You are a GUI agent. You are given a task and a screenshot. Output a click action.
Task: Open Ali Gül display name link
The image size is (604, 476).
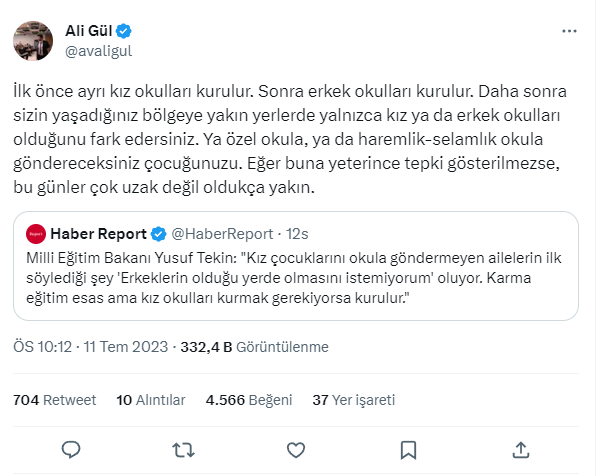click(91, 31)
